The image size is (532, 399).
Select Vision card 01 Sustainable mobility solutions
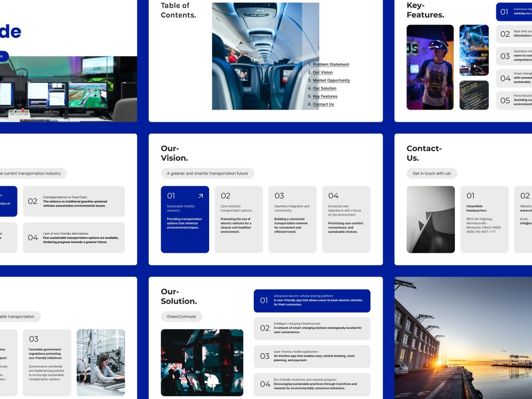[x=185, y=219]
